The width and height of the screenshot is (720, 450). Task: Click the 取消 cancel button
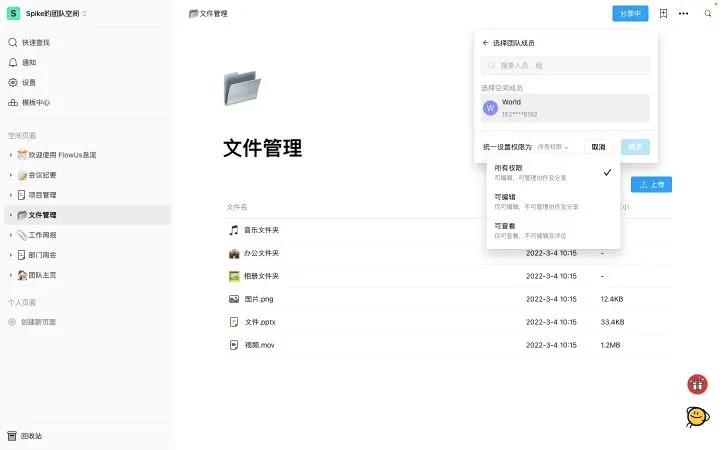[x=598, y=147]
